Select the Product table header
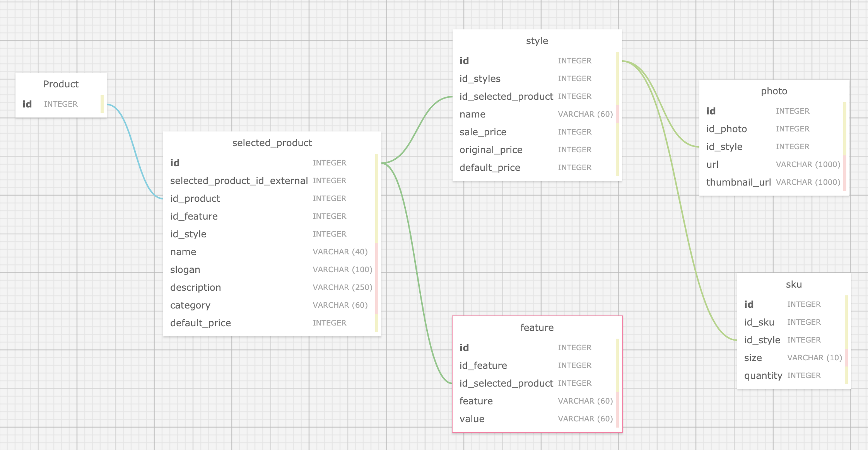 coord(61,84)
